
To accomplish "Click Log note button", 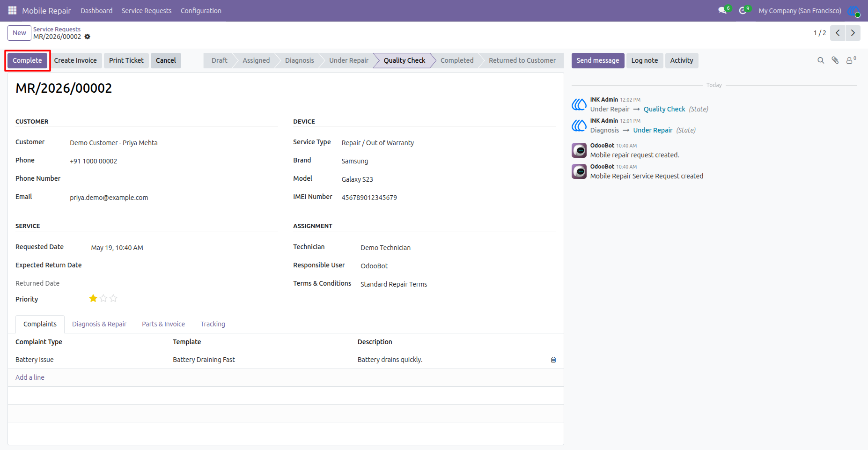I will coord(645,60).
